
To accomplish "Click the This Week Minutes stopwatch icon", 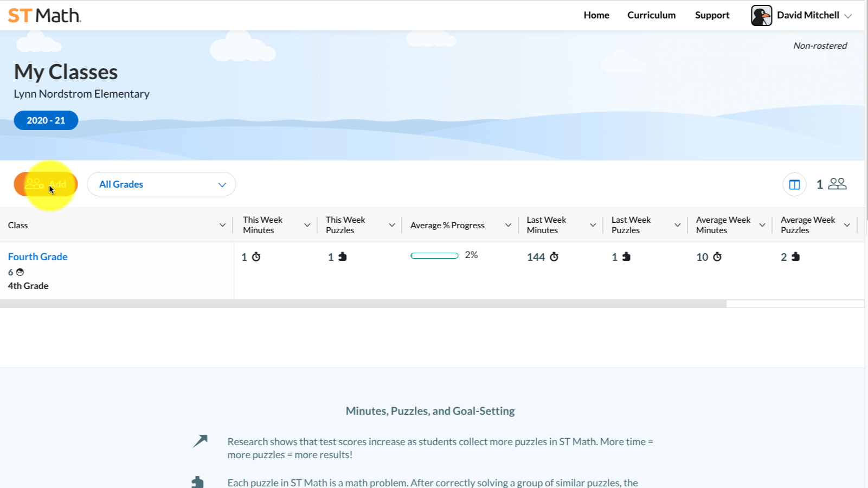I will (256, 256).
